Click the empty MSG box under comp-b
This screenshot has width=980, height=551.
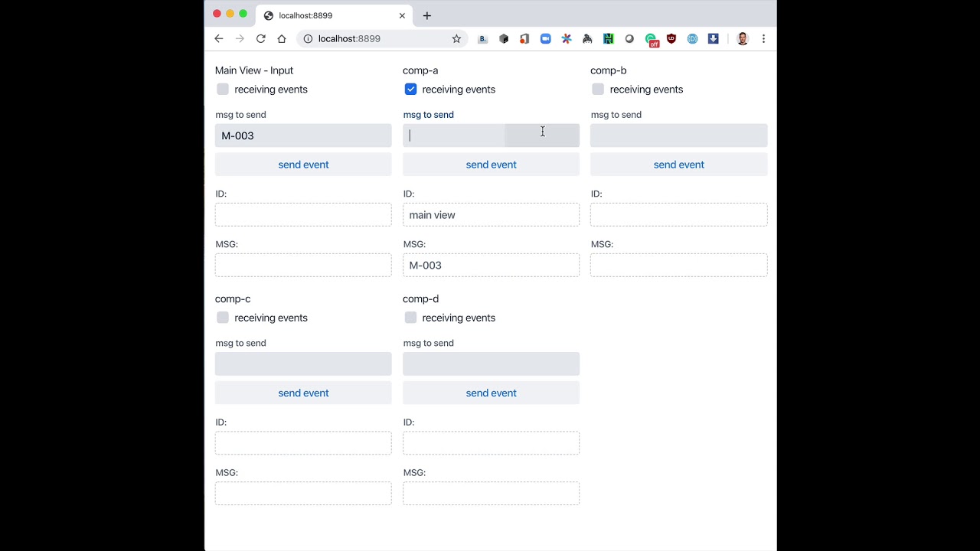coord(679,266)
